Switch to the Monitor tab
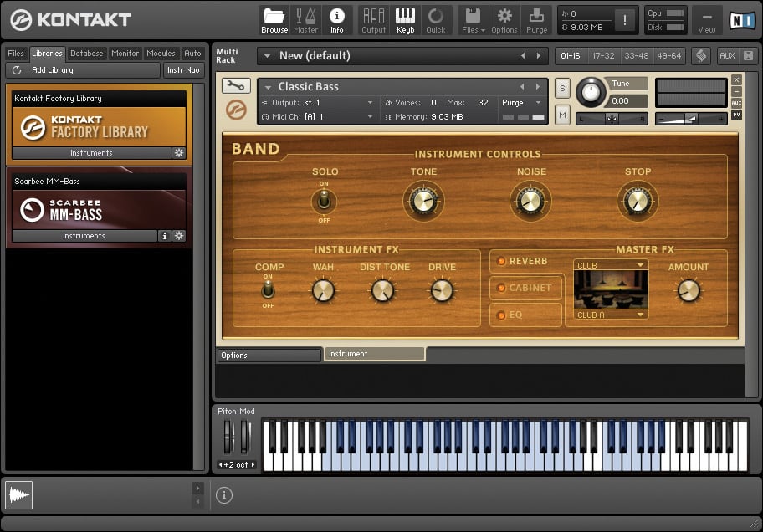The width and height of the screenshot is (763, 532). click(x=125, y=54)
